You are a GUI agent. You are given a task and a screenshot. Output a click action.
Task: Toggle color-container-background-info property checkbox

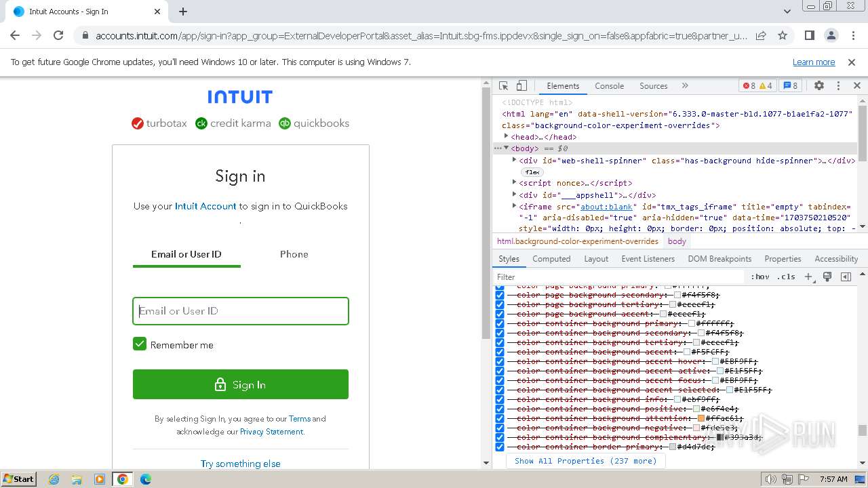(500, 400)
